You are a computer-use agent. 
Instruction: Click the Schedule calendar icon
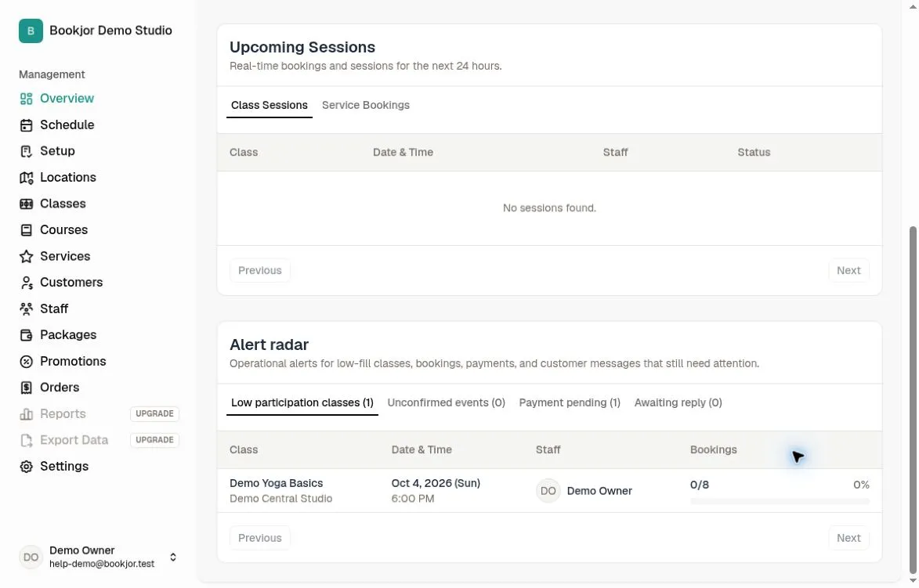click(26, 125)
